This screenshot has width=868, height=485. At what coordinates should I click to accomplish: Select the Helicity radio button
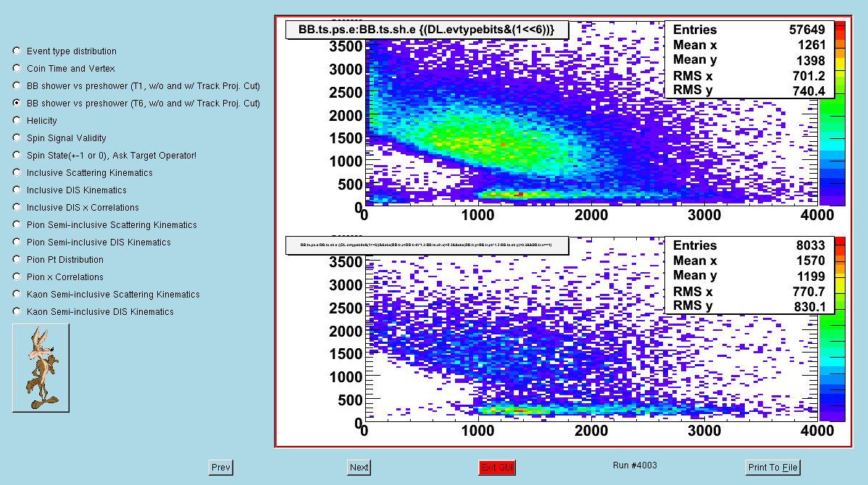click(17, 120)
